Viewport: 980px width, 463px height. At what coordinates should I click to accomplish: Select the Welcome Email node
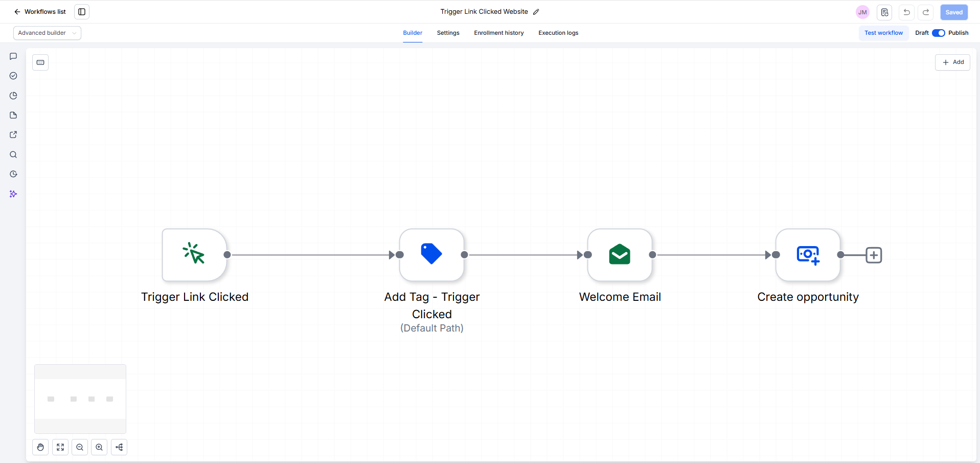[620, 255]
